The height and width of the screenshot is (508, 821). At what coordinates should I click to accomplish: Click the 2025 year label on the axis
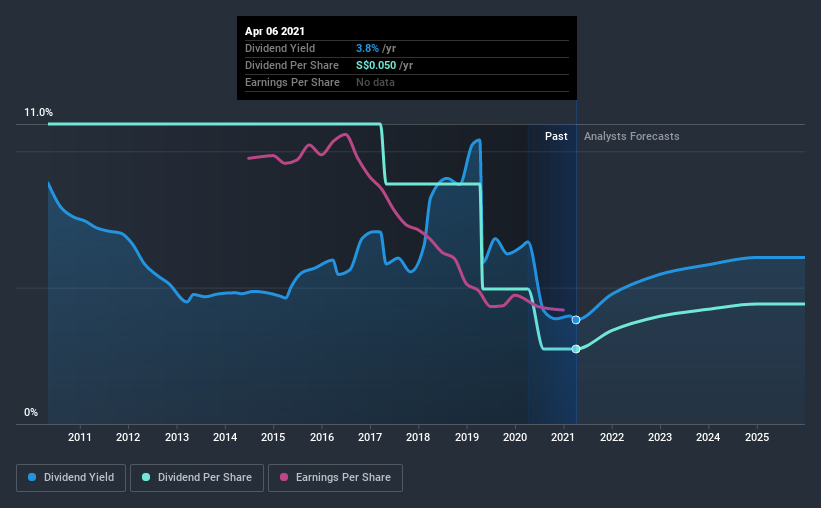(757, 437)
